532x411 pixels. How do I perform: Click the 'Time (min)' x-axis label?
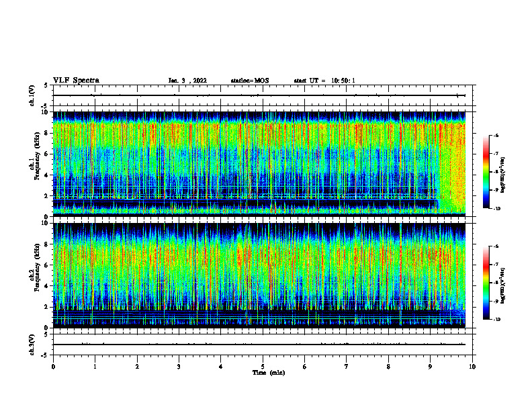(x=269, y=373)
